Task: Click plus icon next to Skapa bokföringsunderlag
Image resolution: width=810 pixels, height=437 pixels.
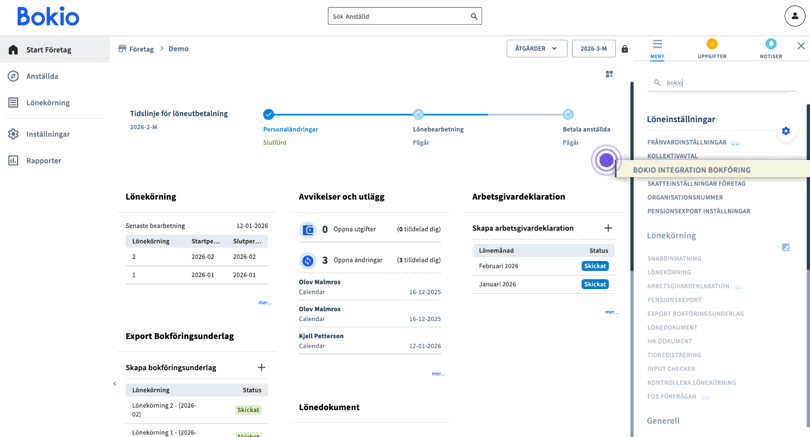Action: pos(261,368)
